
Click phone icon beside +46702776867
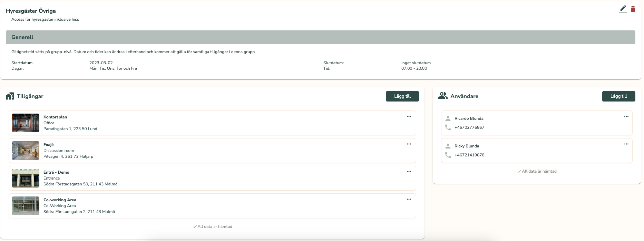(448, 127)
